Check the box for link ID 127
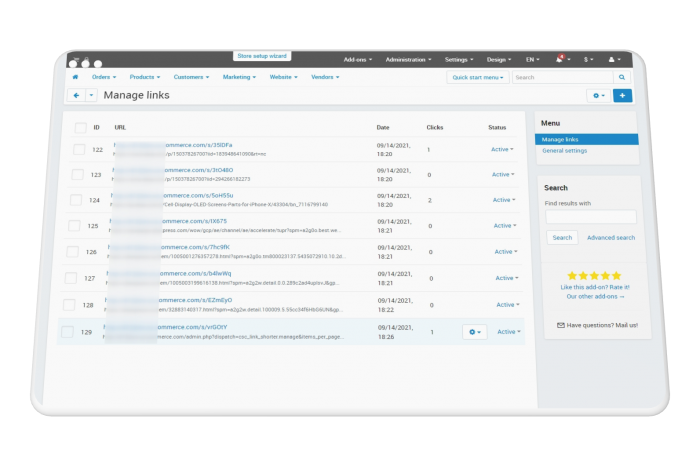700x466 pixels. [71, 278]
